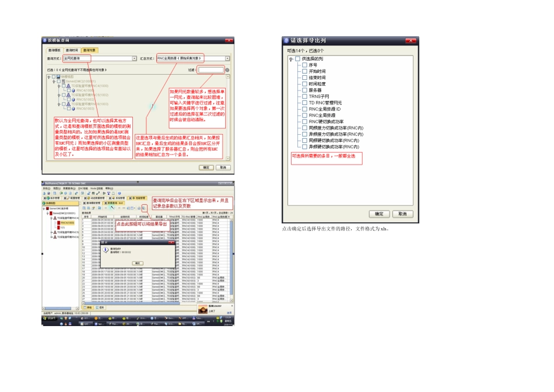The image size is (554, 392).
Task: Click first icon in OMC main toolbar
Action: [44, 193]
